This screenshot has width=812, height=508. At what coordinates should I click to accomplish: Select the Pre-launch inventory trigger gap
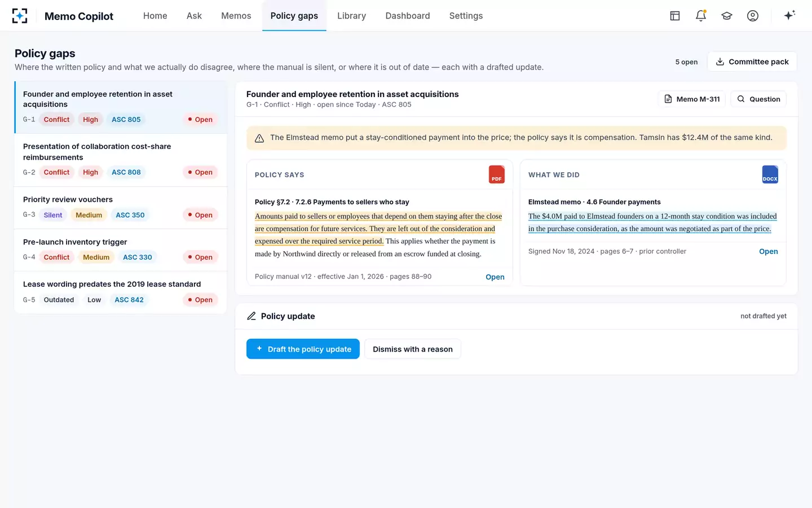121,250
